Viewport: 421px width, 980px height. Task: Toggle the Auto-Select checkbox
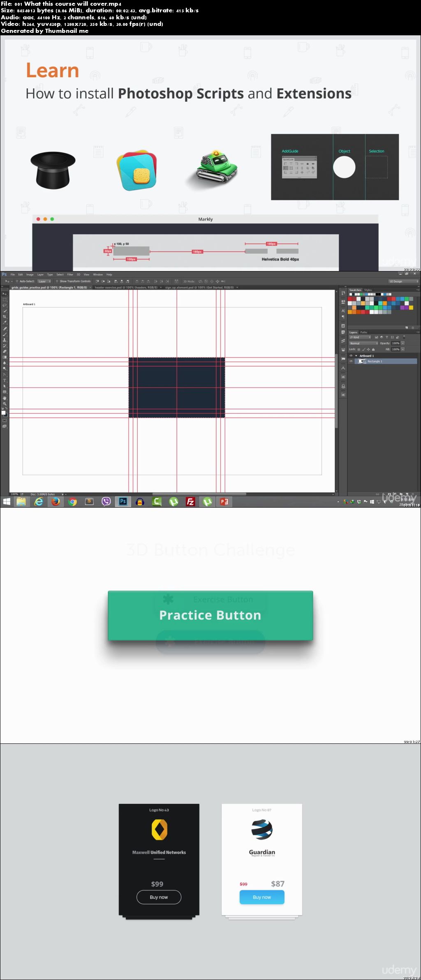coord(17,281)
